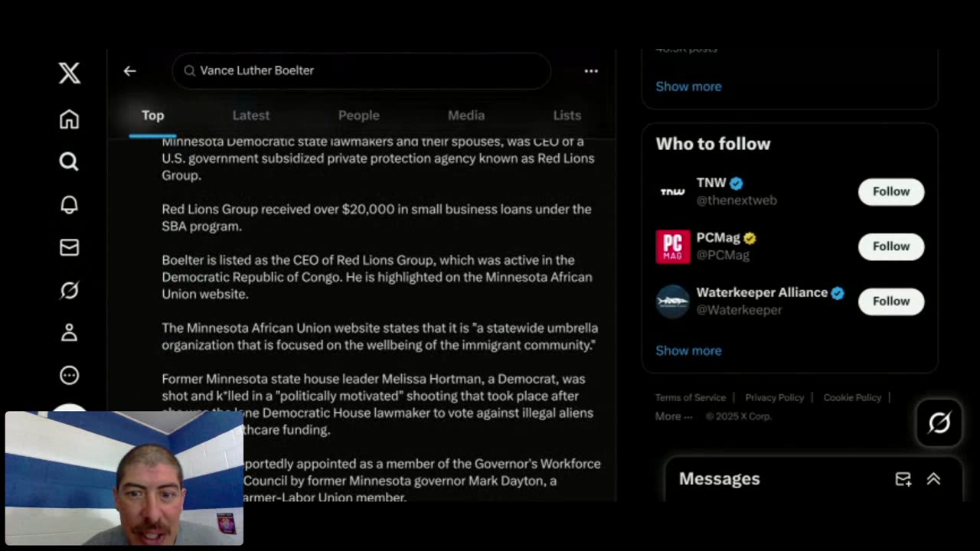This screenshot has height=551, width=980.
Task: Open PCMag profile avatar
Action: point(672,246)
